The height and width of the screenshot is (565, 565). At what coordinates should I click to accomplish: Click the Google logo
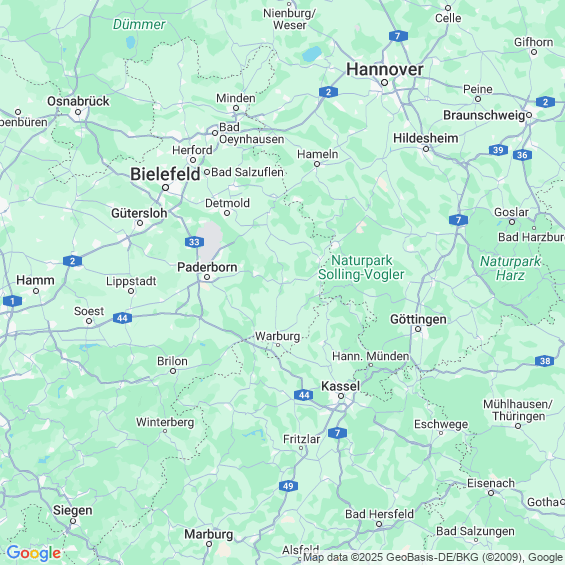pos(34,553)
